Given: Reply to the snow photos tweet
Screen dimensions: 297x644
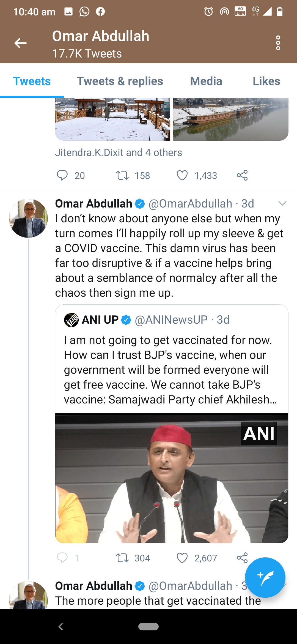Looking at the screenshot, I should pos(62,175).
